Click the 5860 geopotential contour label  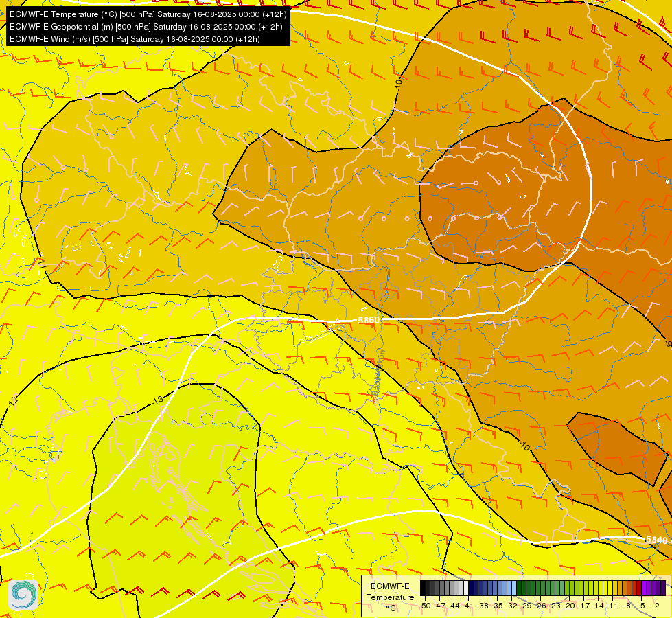369,320
